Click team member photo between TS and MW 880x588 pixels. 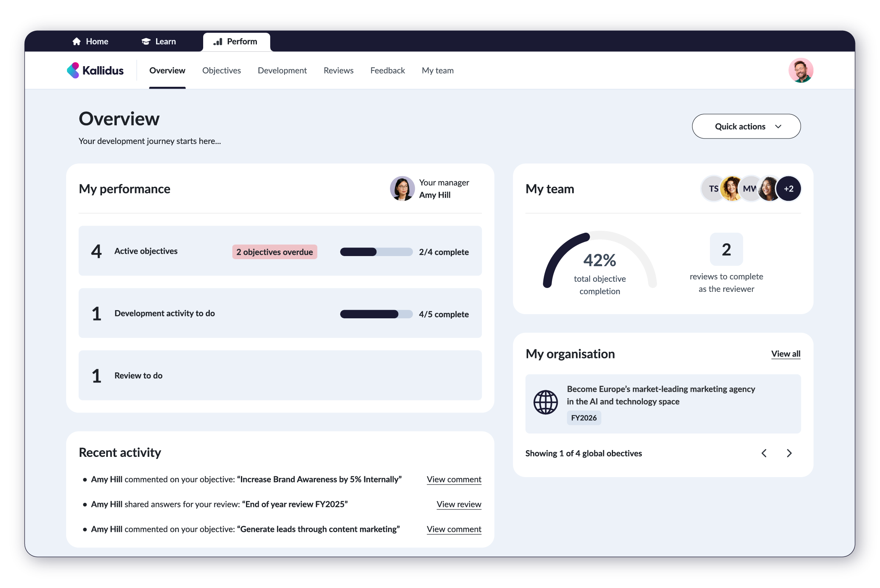(x=731, y=189)
